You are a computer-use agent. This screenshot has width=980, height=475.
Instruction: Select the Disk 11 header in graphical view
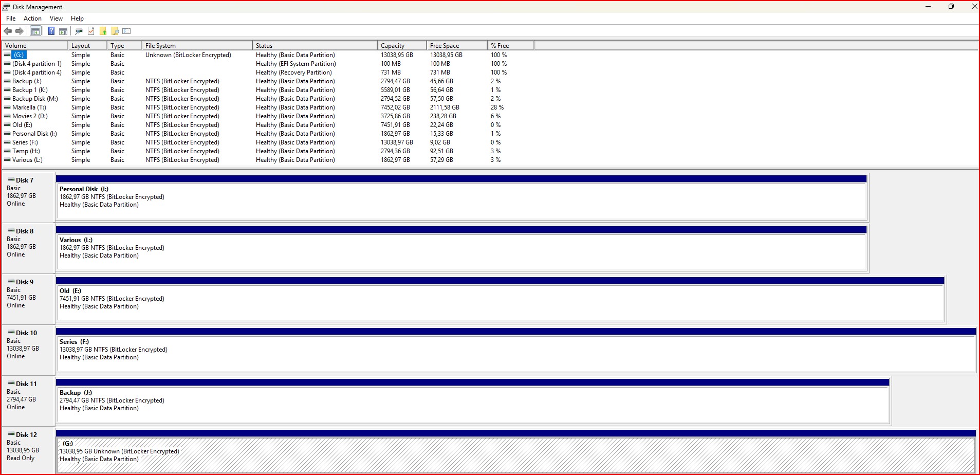pos(28,401)
